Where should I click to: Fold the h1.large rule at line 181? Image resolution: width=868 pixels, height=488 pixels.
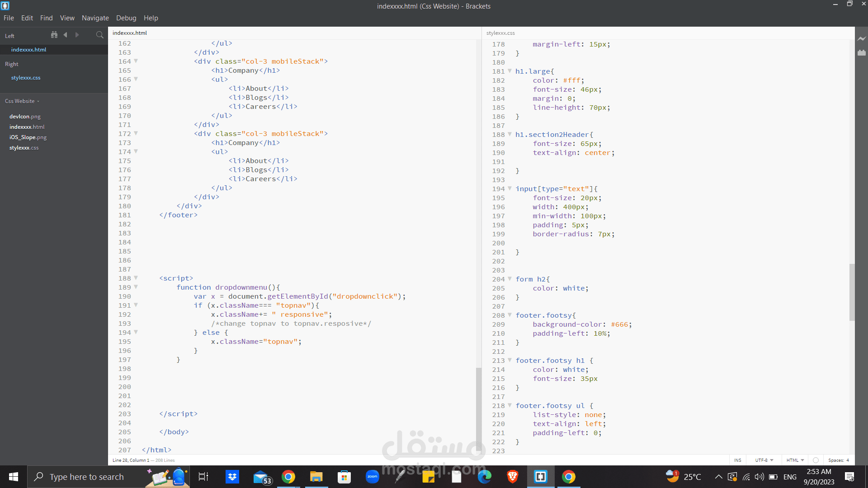[x=510, y=71]
